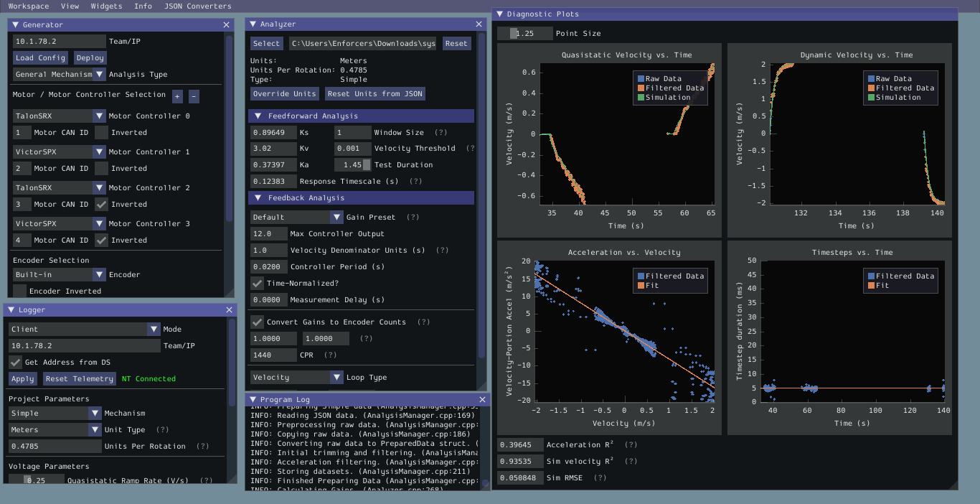Click the Point Size slider
Image resolution: width=980 pixels, height=504 pixels.
525,33
